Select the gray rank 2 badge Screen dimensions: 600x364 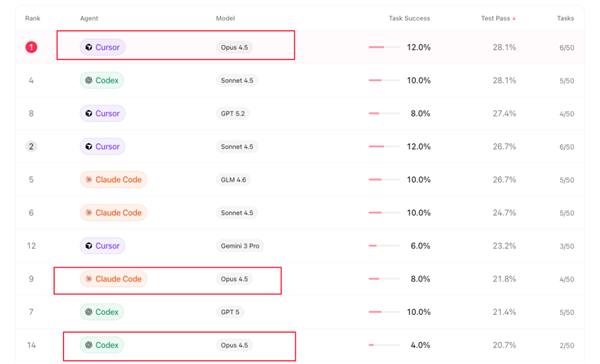[x=31, y=147]
